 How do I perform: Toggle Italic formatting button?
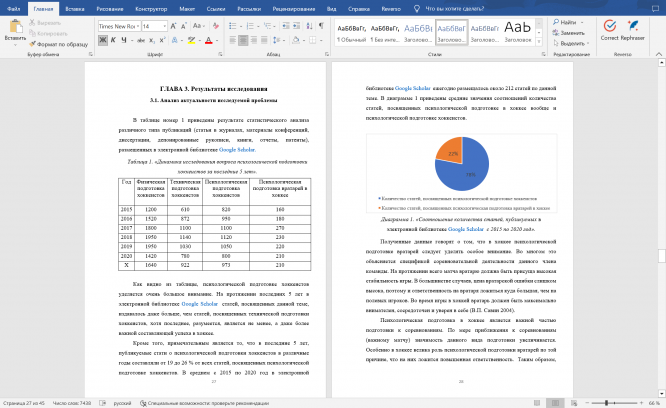[x=113, y=40]
